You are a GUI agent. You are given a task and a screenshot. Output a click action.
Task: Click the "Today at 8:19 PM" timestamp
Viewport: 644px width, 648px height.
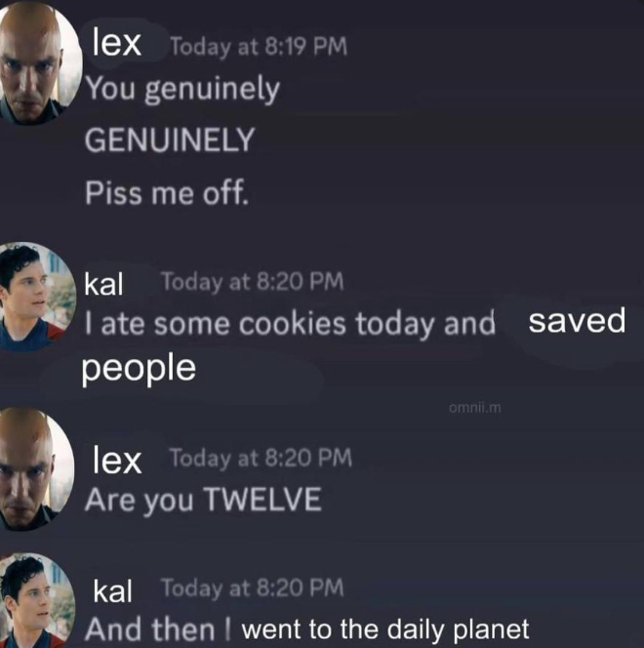[259, 47]
